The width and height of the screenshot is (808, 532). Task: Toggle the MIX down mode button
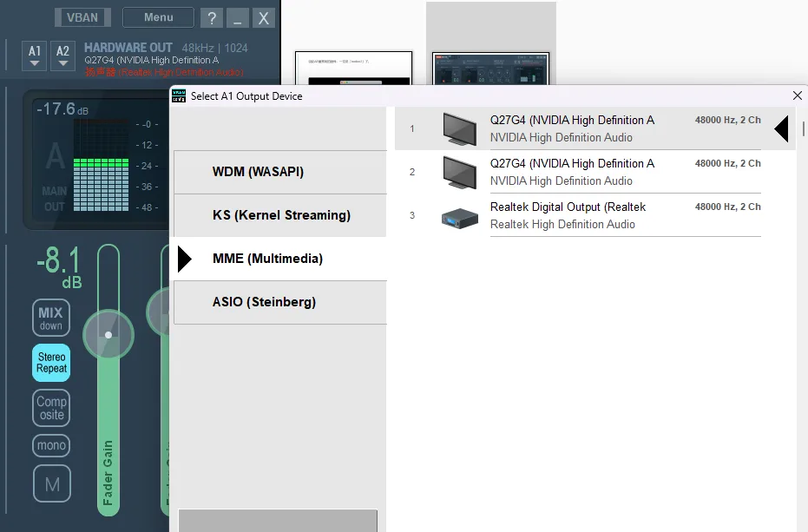(x=51, y=318)
